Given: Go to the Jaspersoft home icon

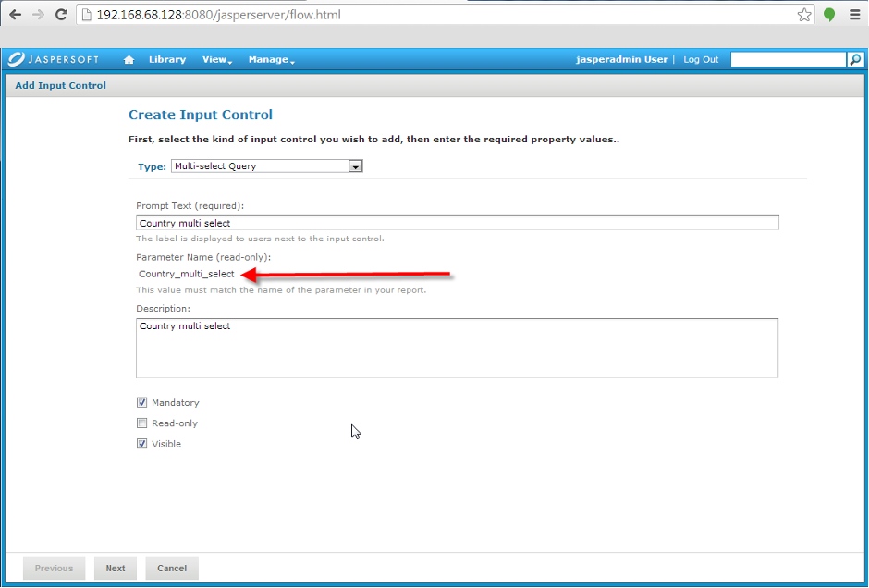Looking at the screenshot, I should click(x=129, y=60).
